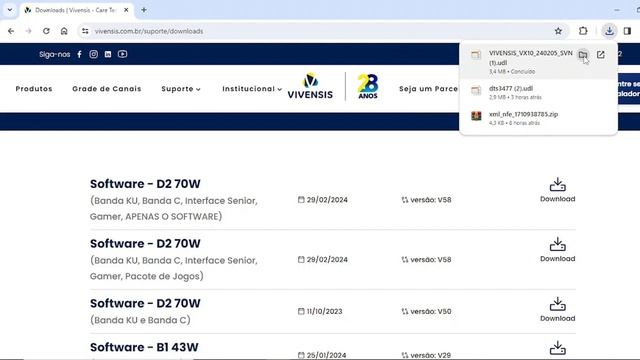The image size is (640, 360).
Task: Click the browser forward arrow
Action: pyautogui.click(x=29, y=31)
